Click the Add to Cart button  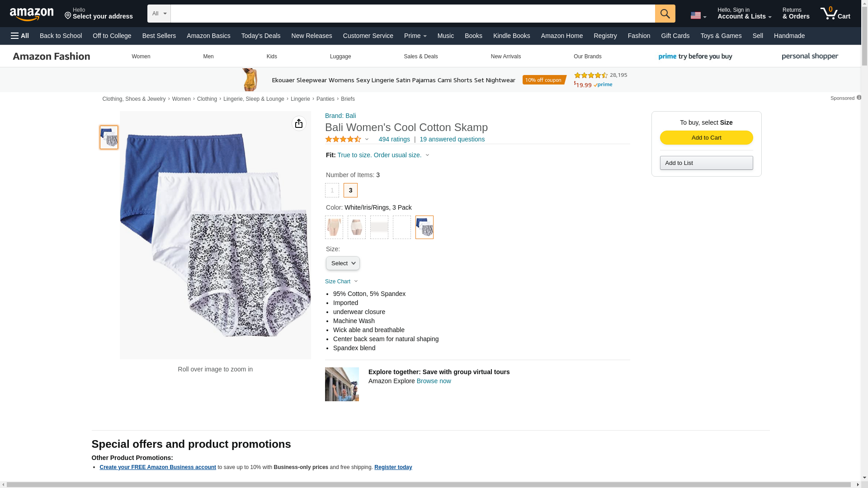(706, 137)
